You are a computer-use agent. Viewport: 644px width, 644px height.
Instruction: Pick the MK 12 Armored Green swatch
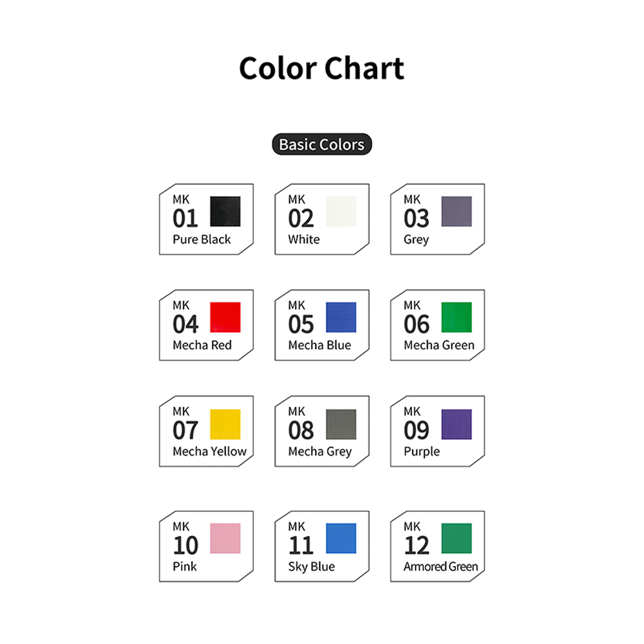[x=457, y=538]
